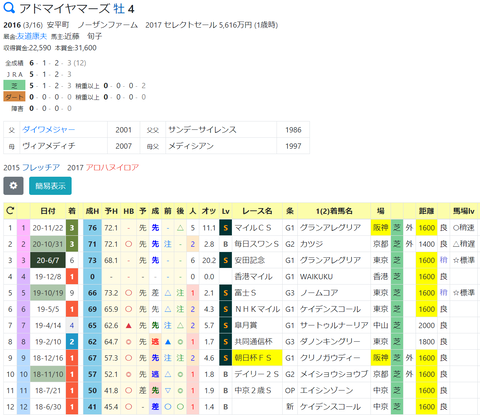
Task: Click winner name WAIKUKU
Action: pyautogui.click(x=316, y=277)
